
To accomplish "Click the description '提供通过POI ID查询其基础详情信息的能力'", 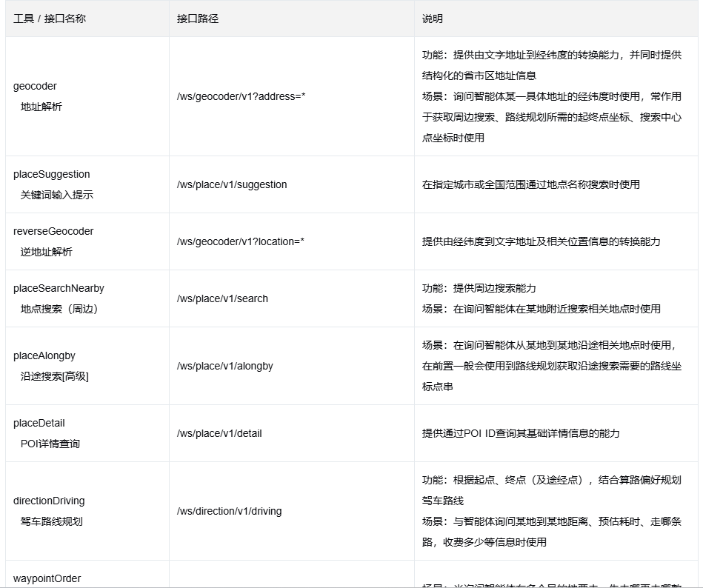I will tap(521, 433).
